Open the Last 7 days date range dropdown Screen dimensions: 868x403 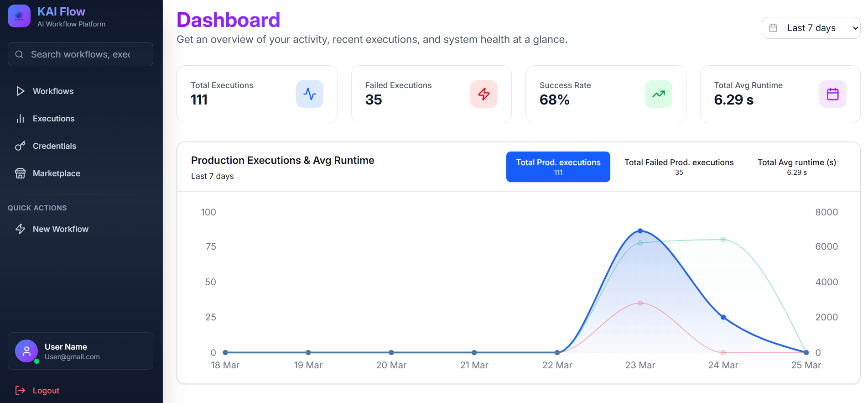(811, 28)
